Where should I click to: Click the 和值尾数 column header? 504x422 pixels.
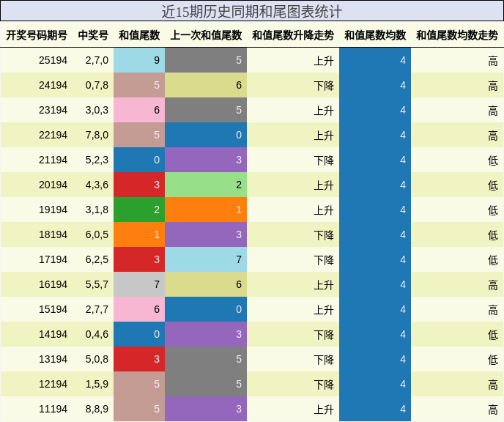[x=139, y=35]
